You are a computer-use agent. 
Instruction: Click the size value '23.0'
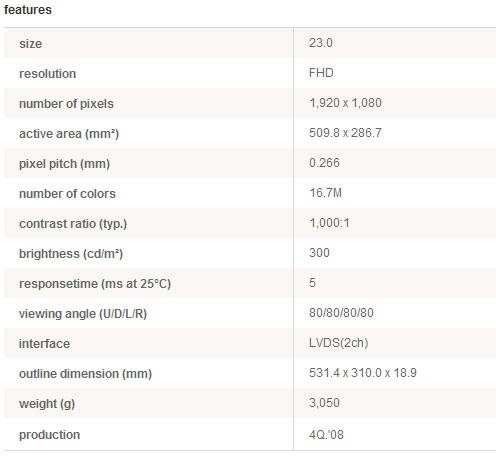click(x=321, y=43)
